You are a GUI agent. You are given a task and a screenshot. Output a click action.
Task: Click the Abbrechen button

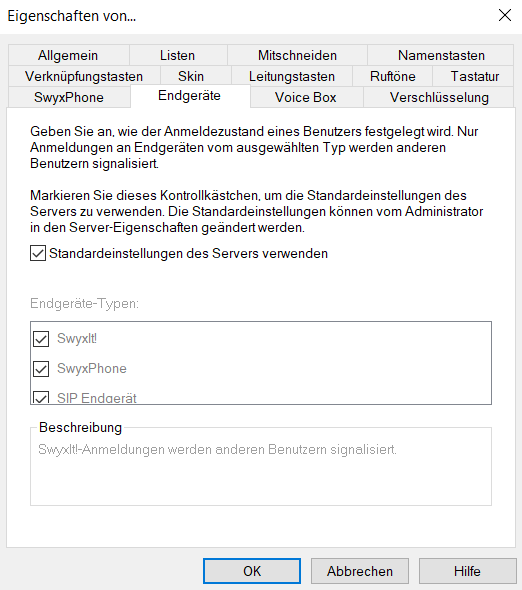(360, 571)
